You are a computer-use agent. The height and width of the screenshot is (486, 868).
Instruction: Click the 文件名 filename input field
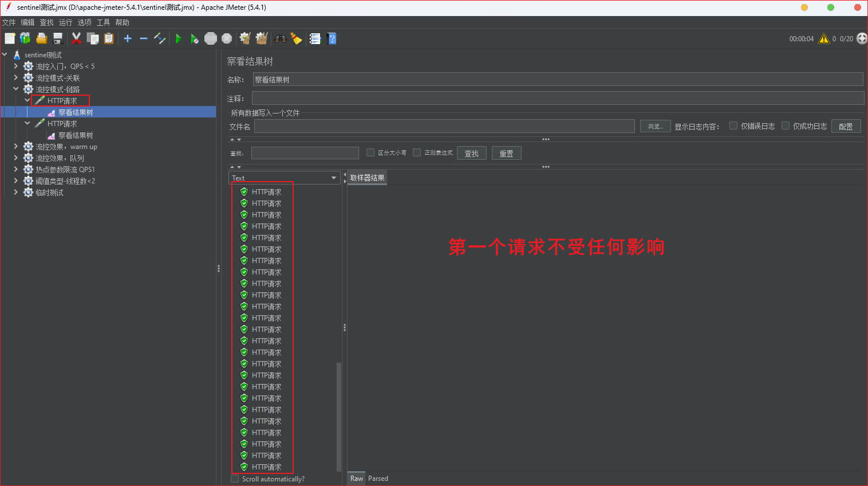click(x=444, y=126)
